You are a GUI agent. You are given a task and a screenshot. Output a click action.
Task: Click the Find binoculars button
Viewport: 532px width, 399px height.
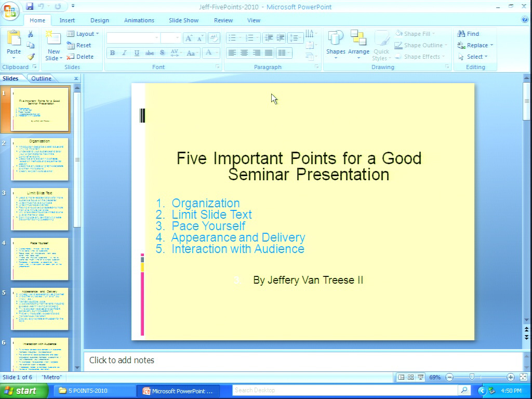(468, 34)
